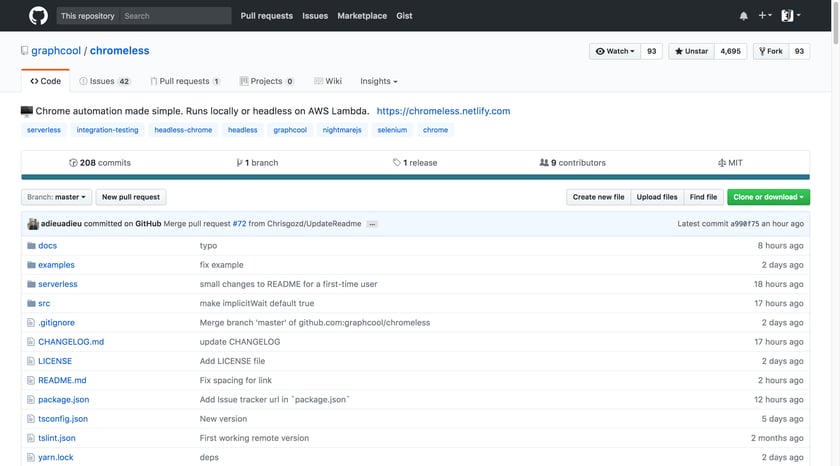
Task: Open pull request #72 link
Action: click(239, 224)
